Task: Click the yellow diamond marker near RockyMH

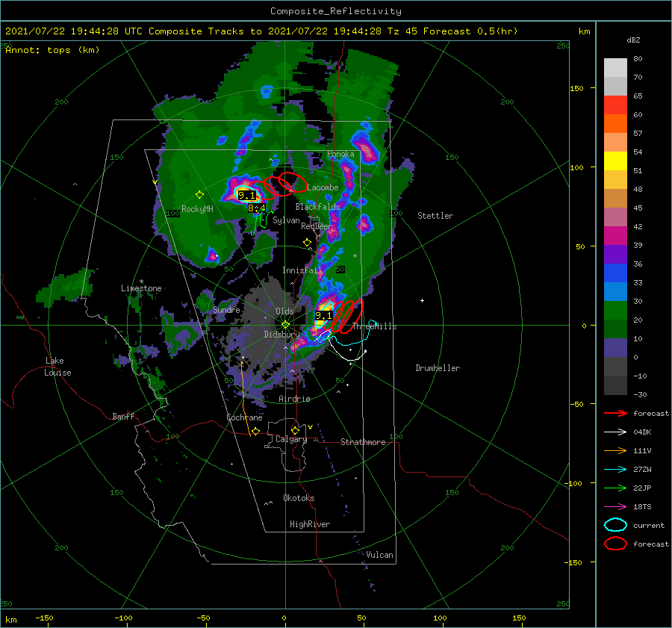Action: [x=199, y=195]
